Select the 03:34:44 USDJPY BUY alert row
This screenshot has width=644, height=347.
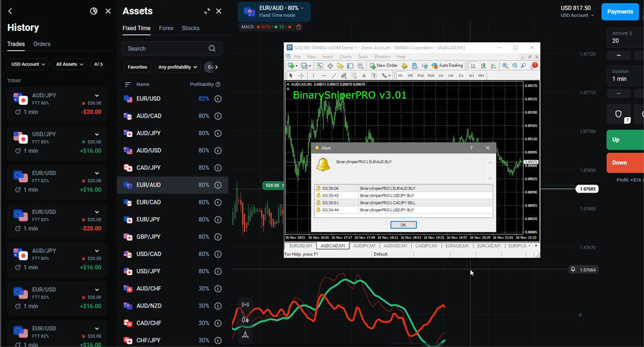[404, 210]
